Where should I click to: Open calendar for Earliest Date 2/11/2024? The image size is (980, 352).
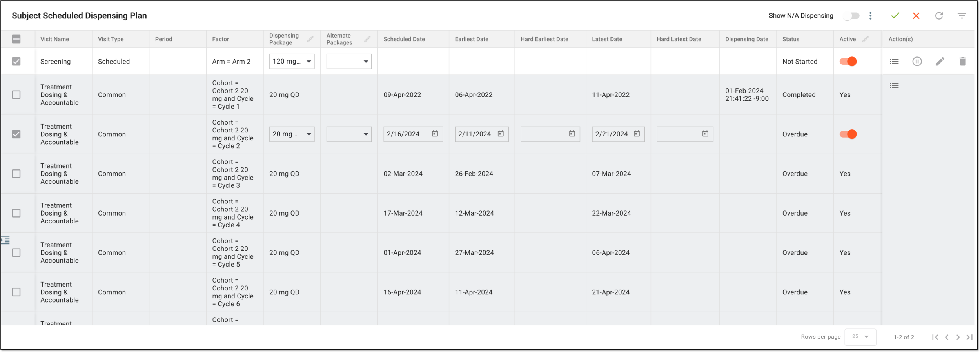pyautogui.click(x=501, y=134)
